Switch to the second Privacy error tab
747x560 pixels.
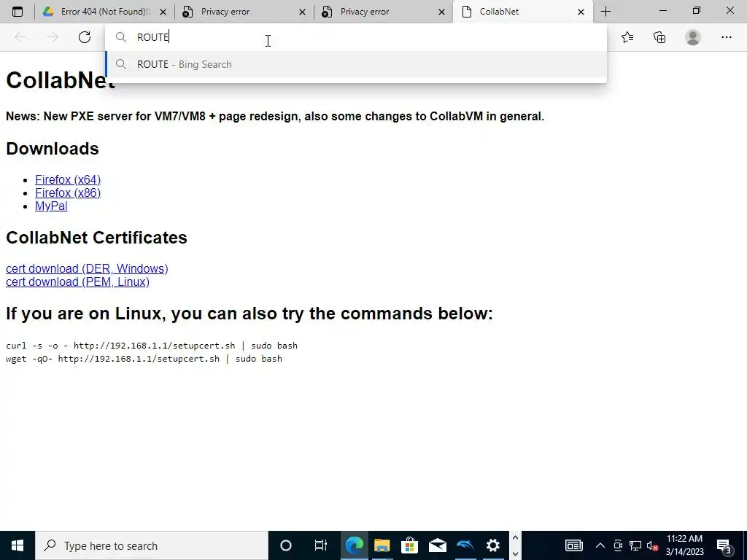[x=384, y=12]
